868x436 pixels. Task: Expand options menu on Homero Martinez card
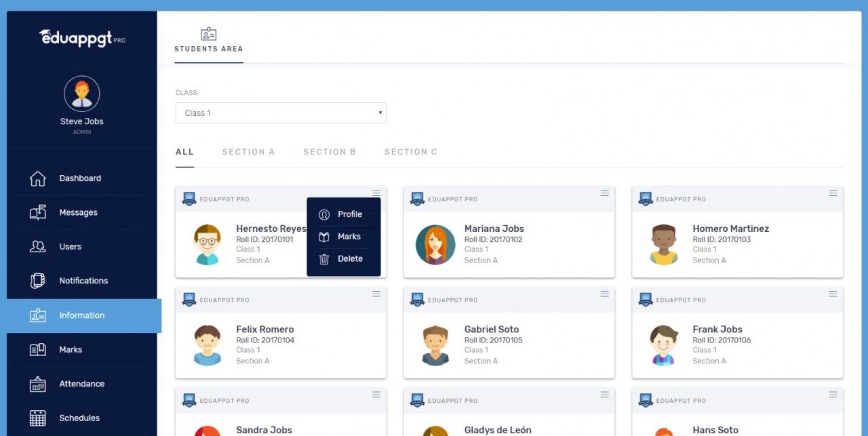pos(833,193)
